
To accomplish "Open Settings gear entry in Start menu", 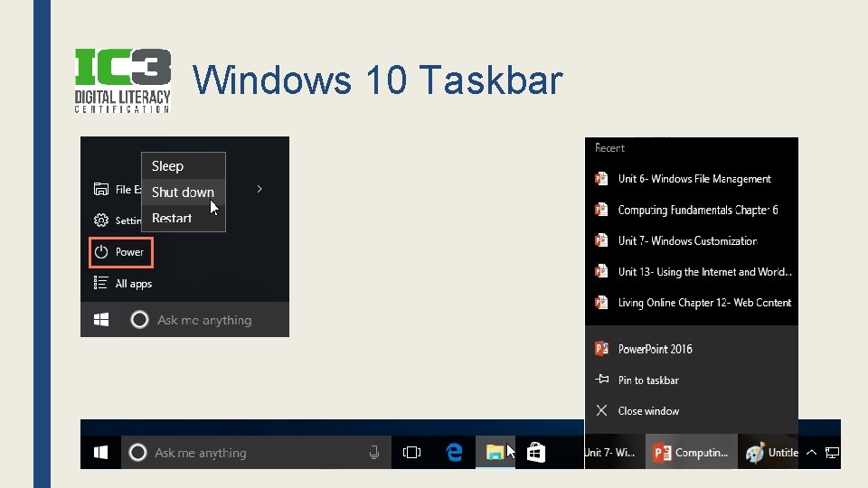I will [117, 221].
